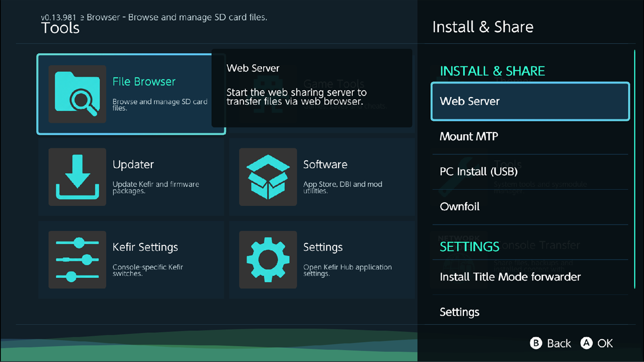Screen dimensions: 644x362
Task: Click the INSTALL & SHARE section header
Action: pyautogui.click(x=493, y=71)
